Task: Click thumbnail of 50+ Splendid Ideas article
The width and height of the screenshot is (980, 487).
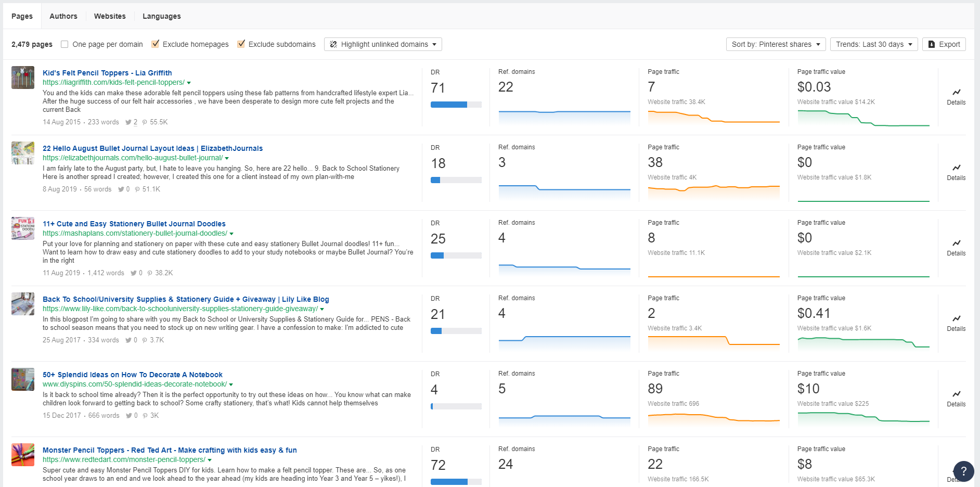Action: [x=23, y=379]
